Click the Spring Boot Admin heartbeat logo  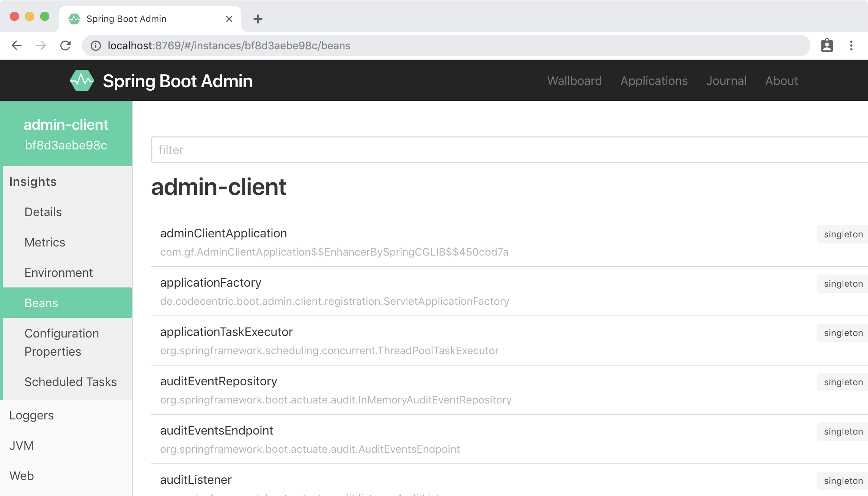(82, 80)
